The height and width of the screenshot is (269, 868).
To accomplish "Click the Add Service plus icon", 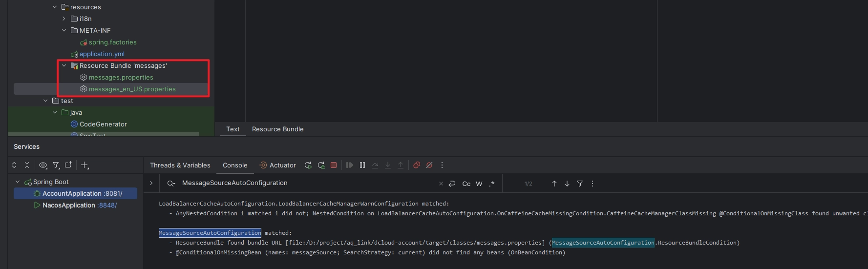I will point(85,165).
